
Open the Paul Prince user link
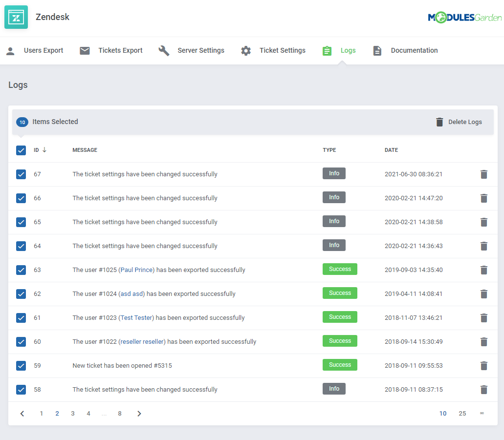pos(136,270)
